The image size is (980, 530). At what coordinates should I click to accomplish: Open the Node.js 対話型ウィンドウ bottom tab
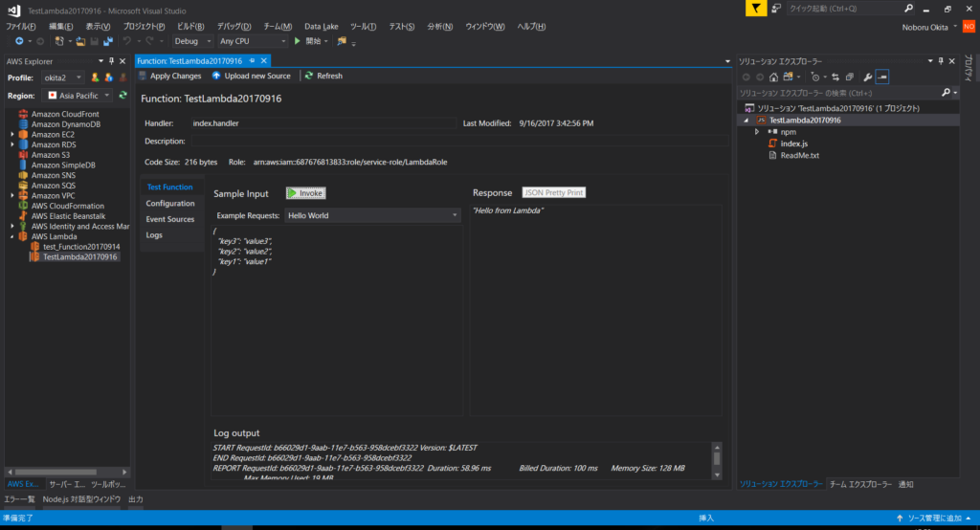click(x=81, y=499)
